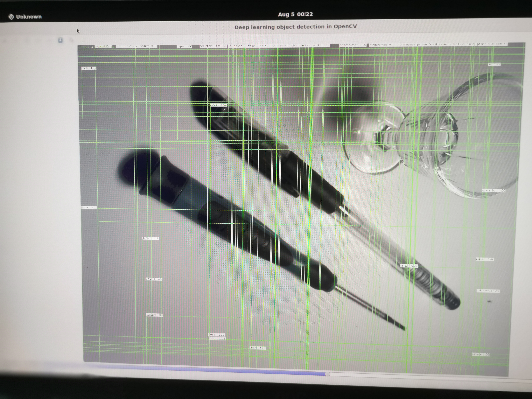Click the trackbar slider handle
Image resolution: width=532 pixels, height=399 pixels.
click(x=327, y=374)
